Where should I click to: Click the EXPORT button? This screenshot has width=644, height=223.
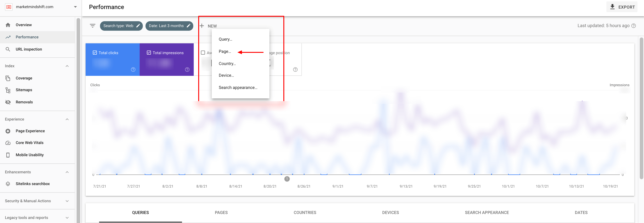click(x=622, y=7)
